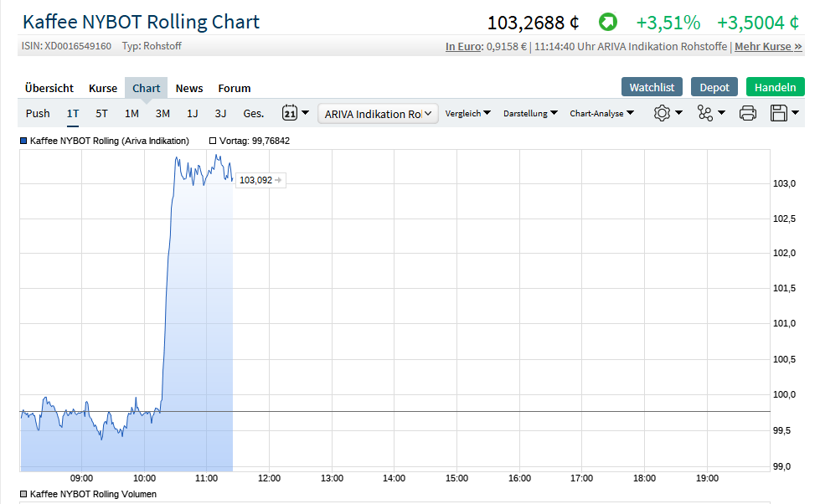The height and width of the screenshot is (504, 820).
Task: Click the share nodes icon
Action: [705, 113]
